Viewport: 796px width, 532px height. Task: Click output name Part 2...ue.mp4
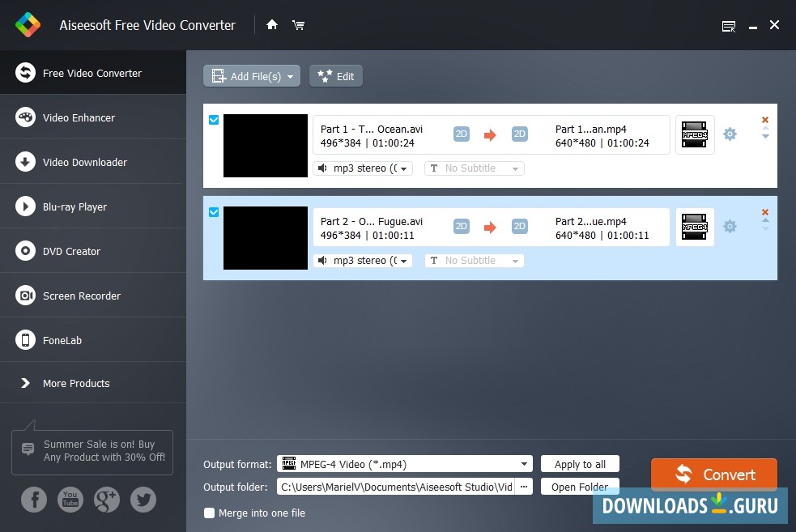(590, 221)
